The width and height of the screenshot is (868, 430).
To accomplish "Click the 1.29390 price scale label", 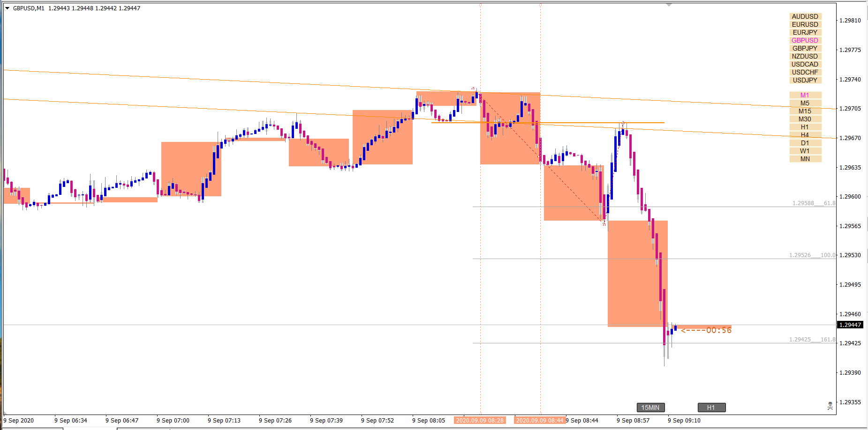I will coord(850,373).
